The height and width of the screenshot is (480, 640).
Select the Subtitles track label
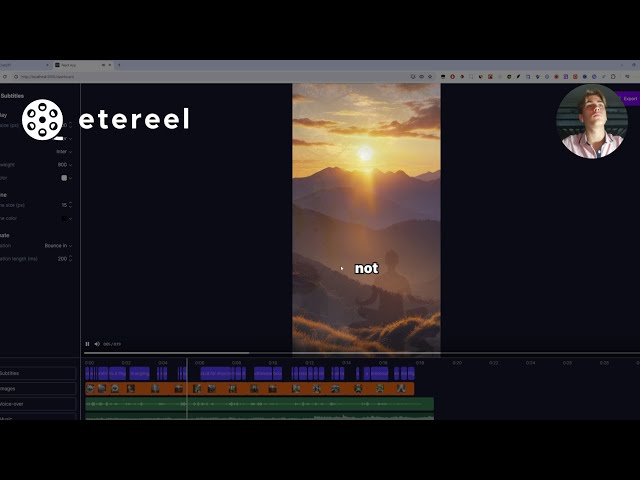tap(38, 373)
